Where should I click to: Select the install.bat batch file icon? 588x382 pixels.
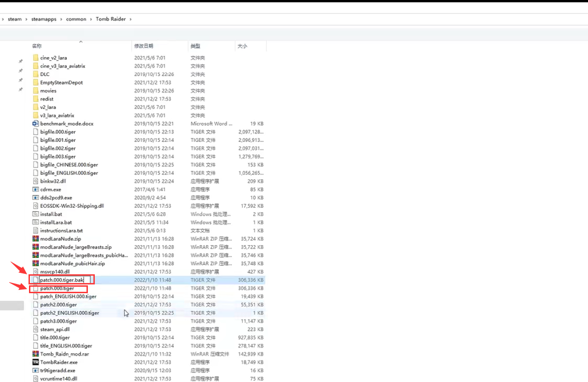[36, 214]
